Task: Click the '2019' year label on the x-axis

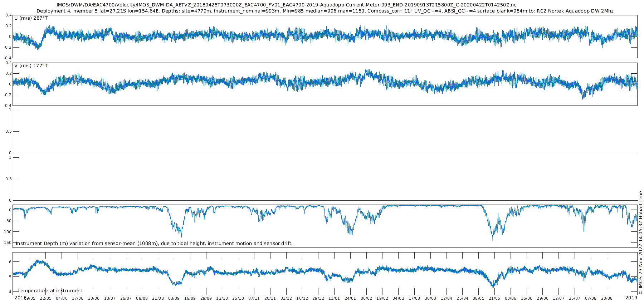Action: pos(631,298)
